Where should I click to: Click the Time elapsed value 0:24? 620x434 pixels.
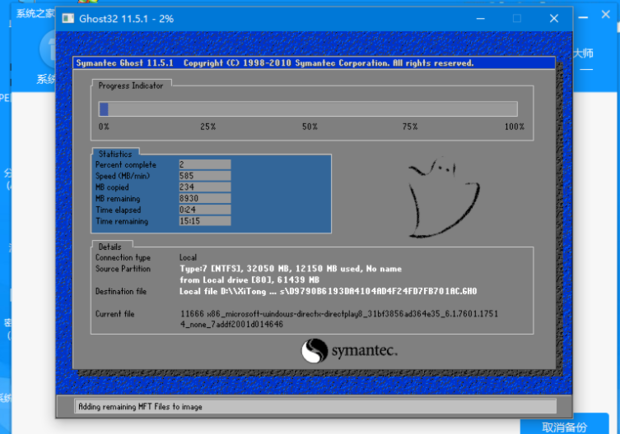pos(204,209)
